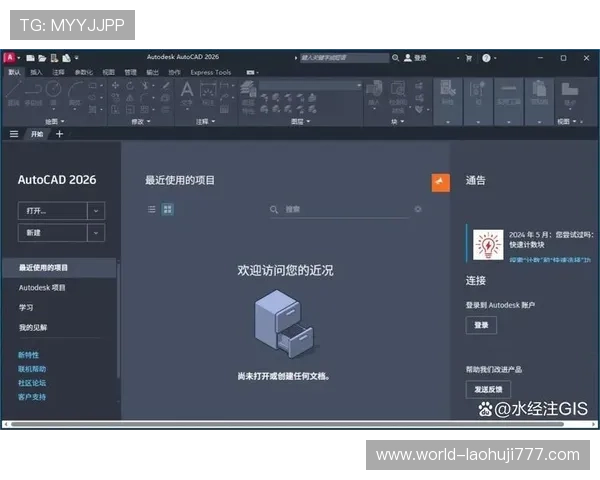Select the 开始 document tab
600x480 pixels.
(x=37, y=134)
